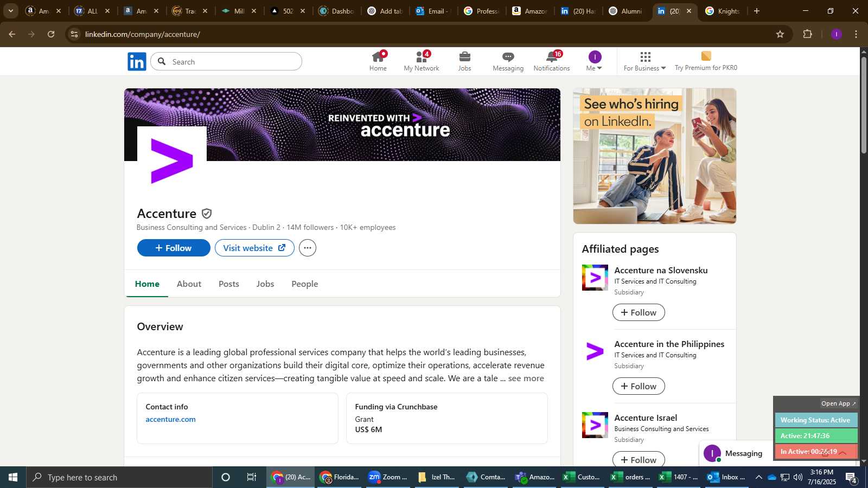Open Funding via Crunchbase card
The image size is (868, 488).
click(x=447, y=418)
